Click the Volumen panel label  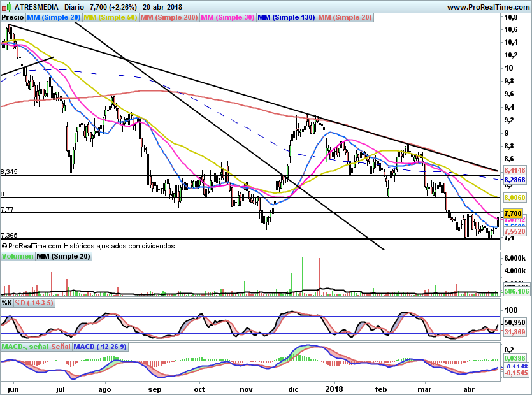click(x=17, y=257)
